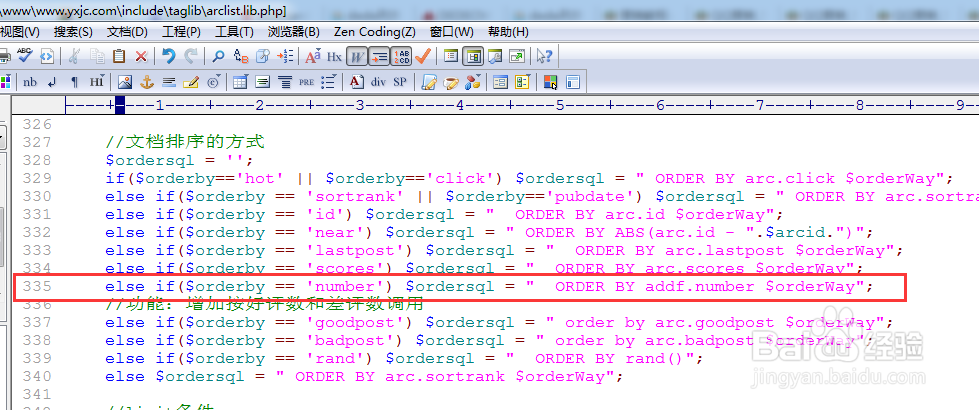This screenshot has height=410, width=979.
Task: Insert a line break tag
Action: pyautogui.click(x=52, y=82)
